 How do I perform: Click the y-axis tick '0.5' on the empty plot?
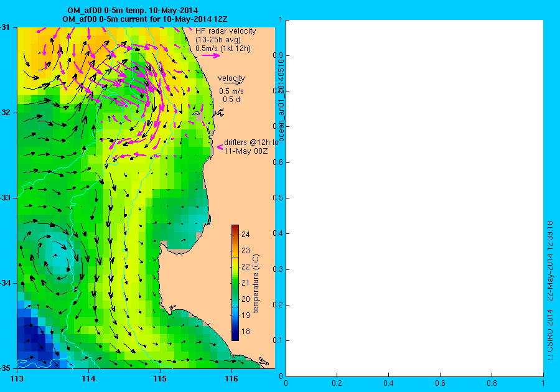[x=278, y=198]
